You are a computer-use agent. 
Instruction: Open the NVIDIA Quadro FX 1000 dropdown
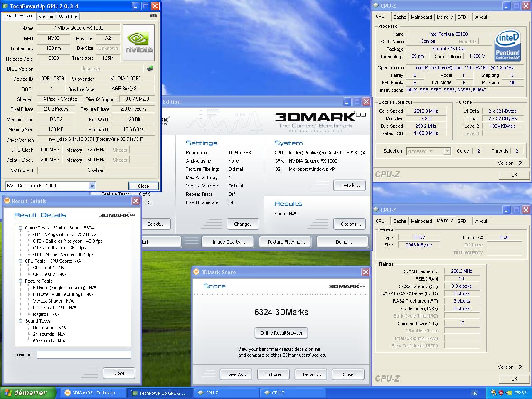pyautogui.click(x=50, y=186)
